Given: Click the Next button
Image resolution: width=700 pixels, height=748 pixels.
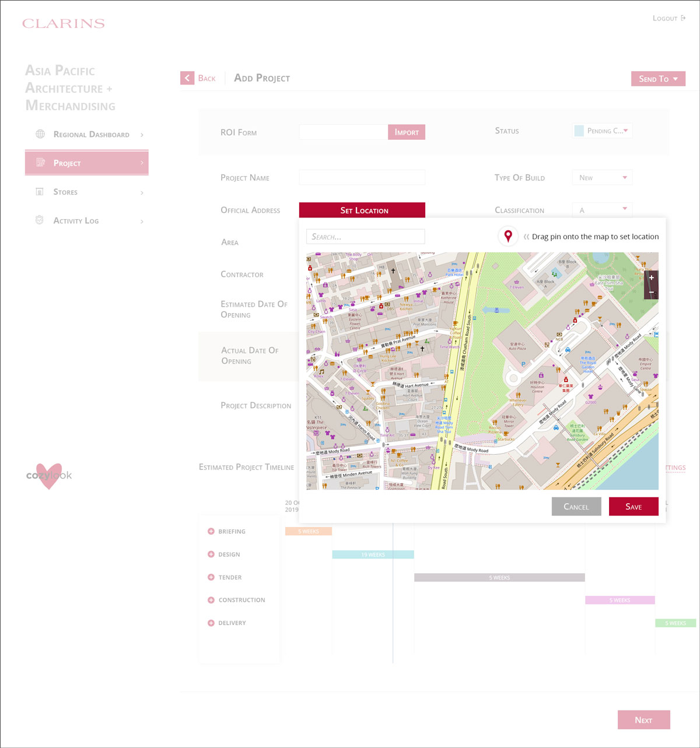Looking at the screenshot, I should 644,720.
